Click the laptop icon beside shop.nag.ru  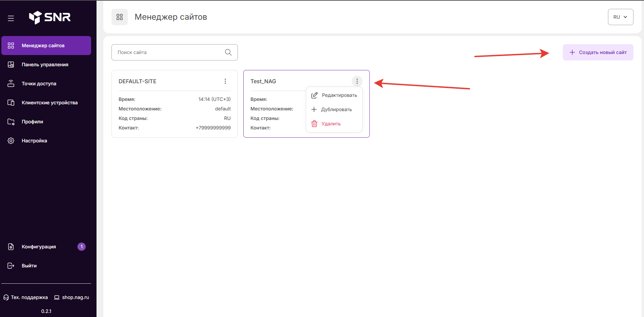[x=57, y=297]
